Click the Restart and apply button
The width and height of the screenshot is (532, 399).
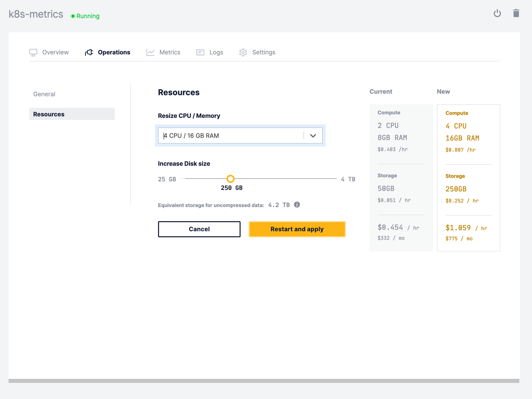point(297,229)
